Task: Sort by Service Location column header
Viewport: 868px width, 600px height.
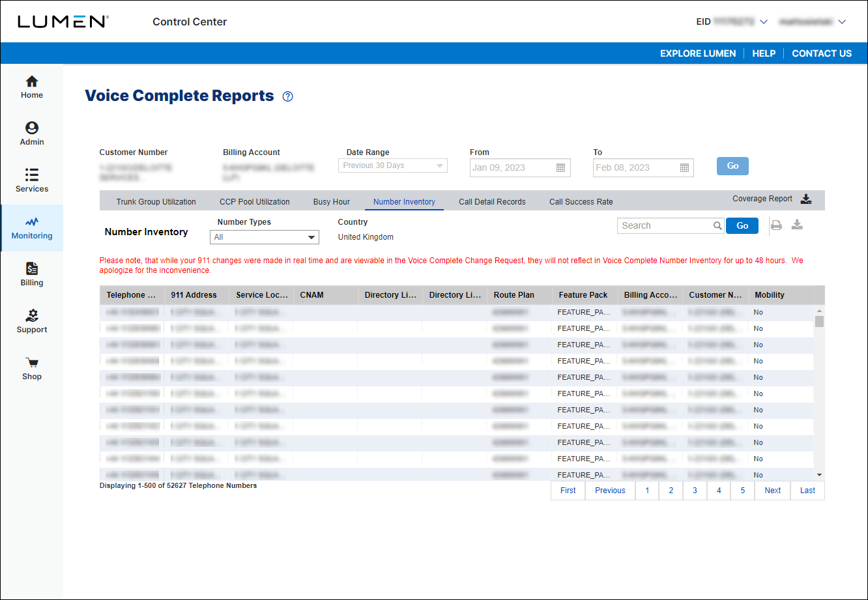Action: coord(261,295)
